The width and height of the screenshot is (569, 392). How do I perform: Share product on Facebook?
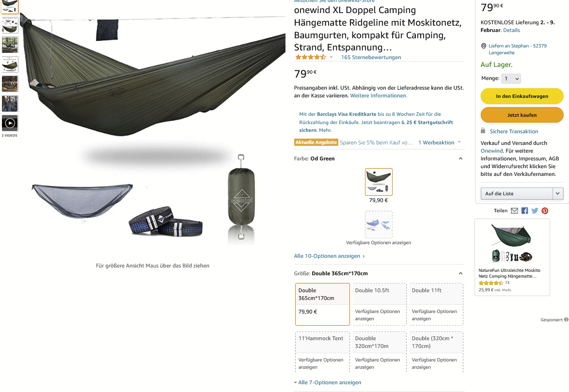[525, 211]
